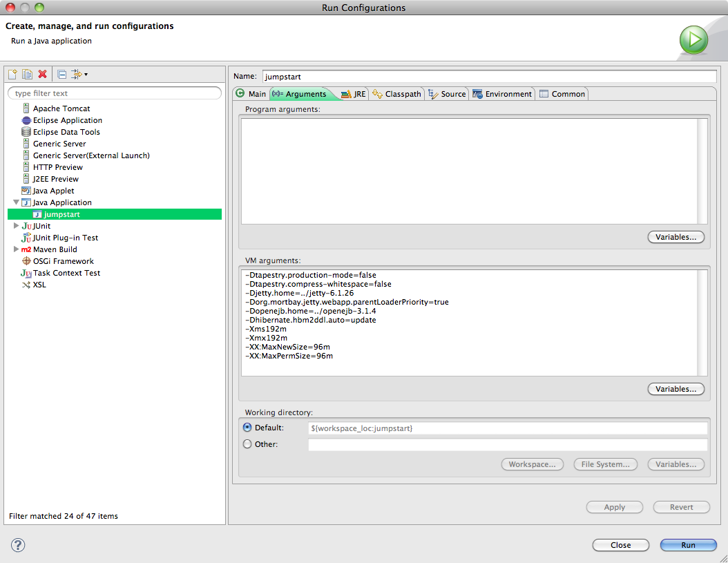The height and width of the screenshot is (563, 728).
Task: Click the blue Run button
Action: (689, 545)
